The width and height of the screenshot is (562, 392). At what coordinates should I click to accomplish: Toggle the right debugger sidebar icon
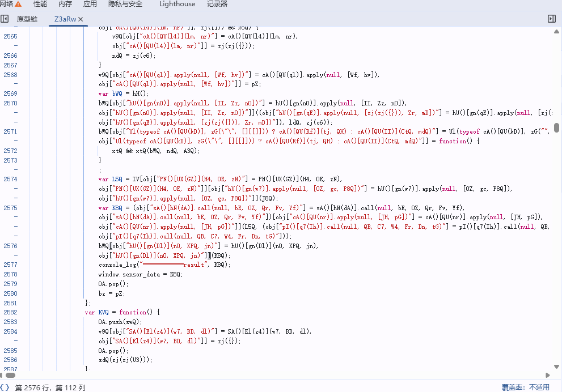coord(552,19)
